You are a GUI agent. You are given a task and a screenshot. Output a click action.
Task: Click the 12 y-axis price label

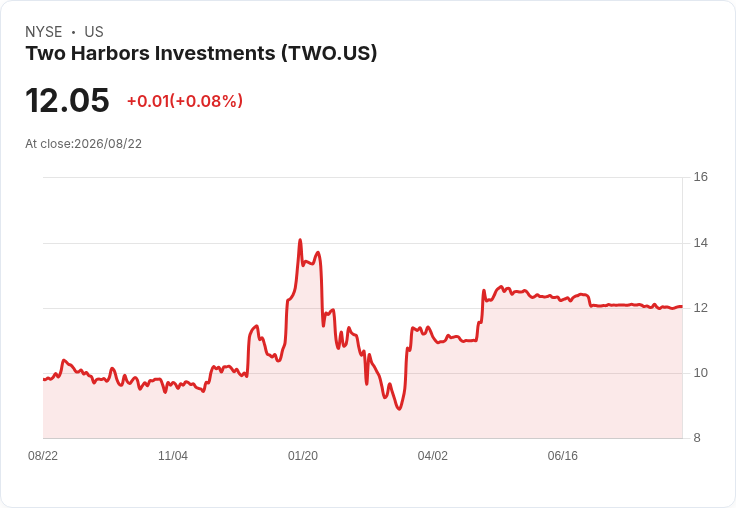point(700,308)
